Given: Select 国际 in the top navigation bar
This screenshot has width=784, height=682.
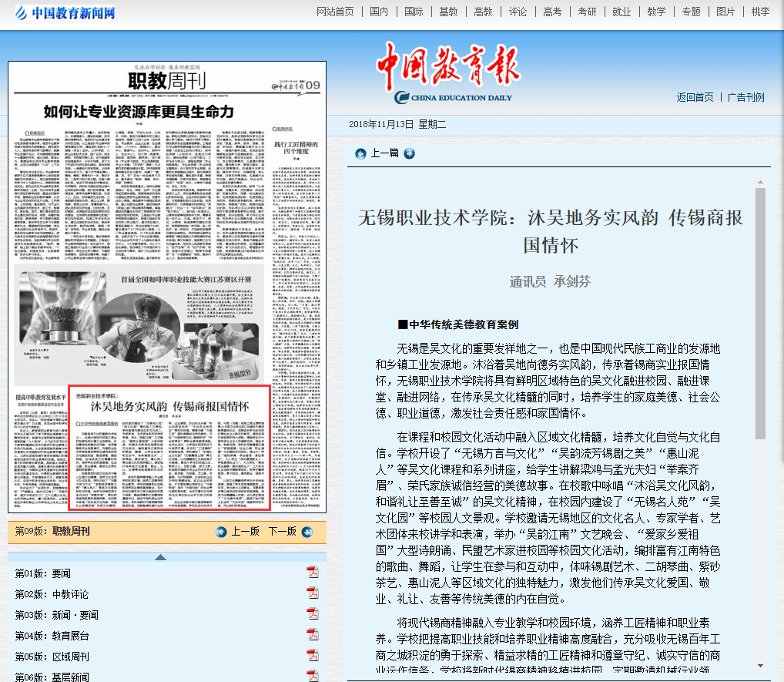Looking at the screenshot, I should point(414,12).
